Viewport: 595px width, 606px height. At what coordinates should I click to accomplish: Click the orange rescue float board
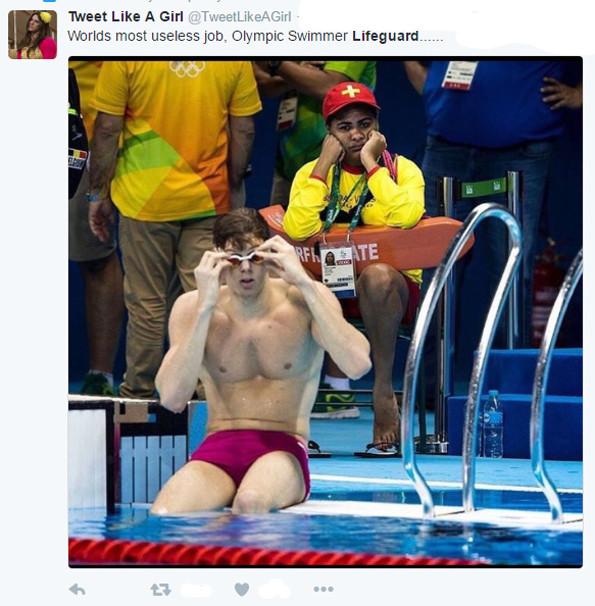coord(367,244)
